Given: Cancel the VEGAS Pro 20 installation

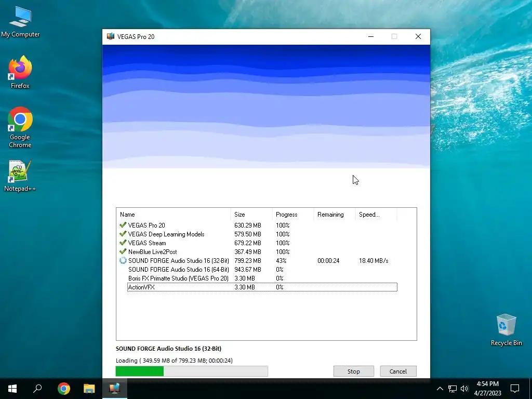Looking at the screenshot, I should click(398, 371).
